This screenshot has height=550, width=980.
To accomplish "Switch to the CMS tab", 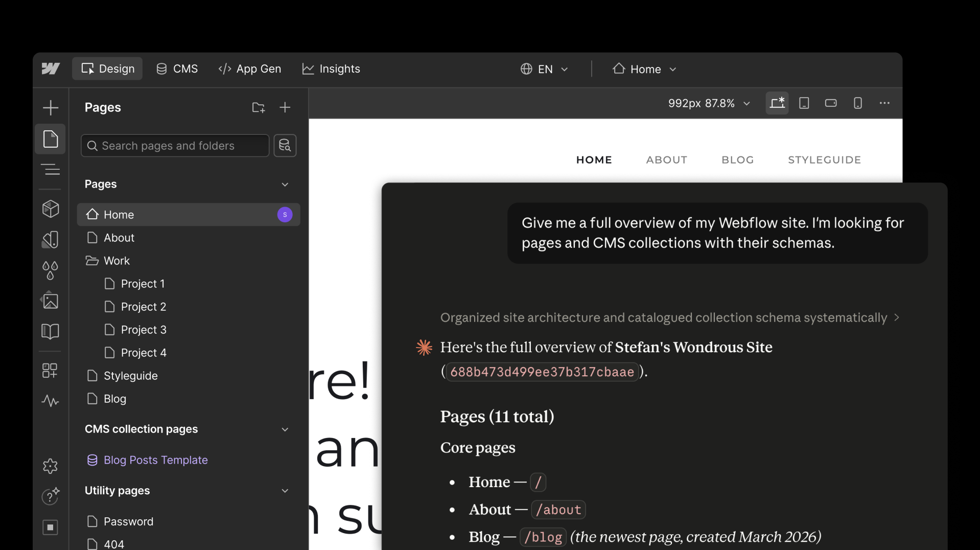I will pyautogui.click(x=177, y=68).
